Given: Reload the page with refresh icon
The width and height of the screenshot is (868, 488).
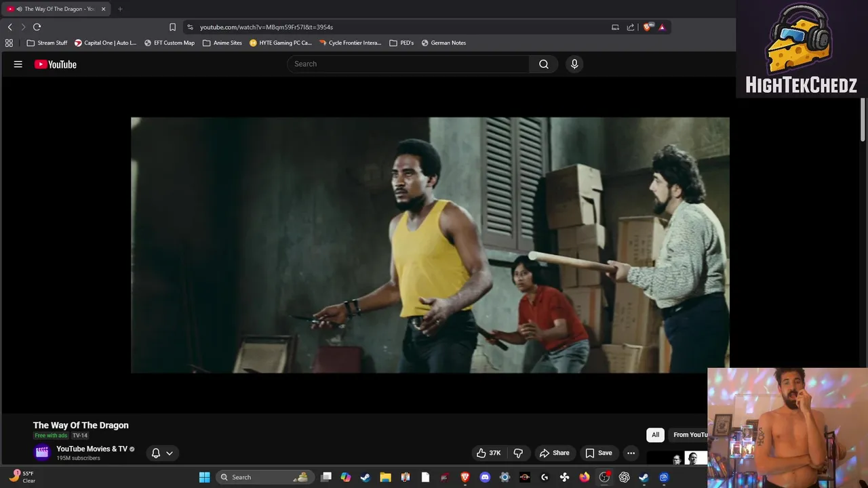Looking at the screenshot, I should [37, 27].
